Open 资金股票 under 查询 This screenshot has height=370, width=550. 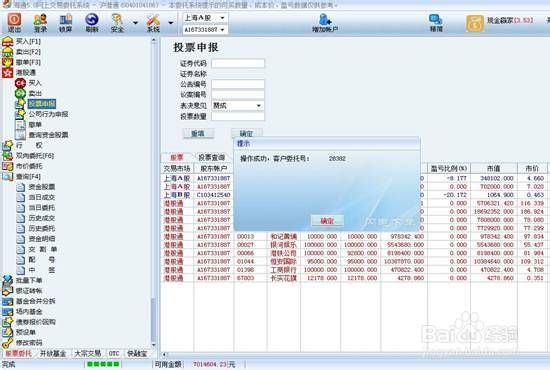tap(41, 187)
